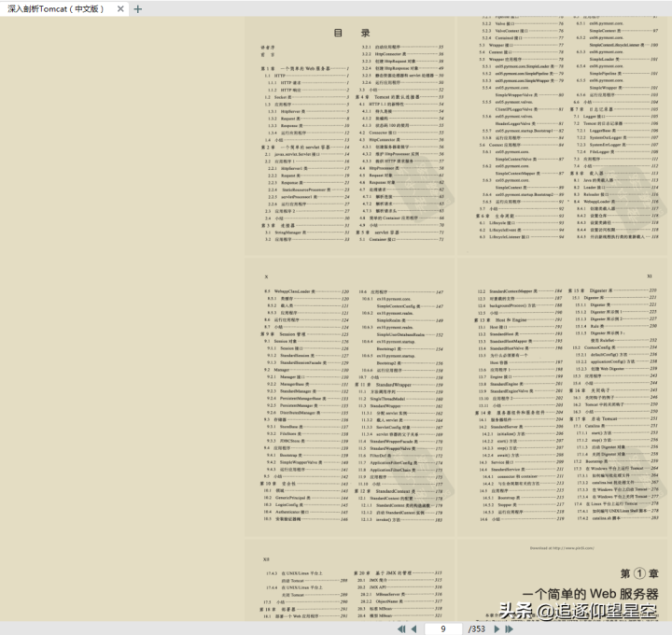The height and width of the screenshot is (635, 672).
Task: Click the 15.2 ContextConfig 类 entry
Action: click(615, 347)
